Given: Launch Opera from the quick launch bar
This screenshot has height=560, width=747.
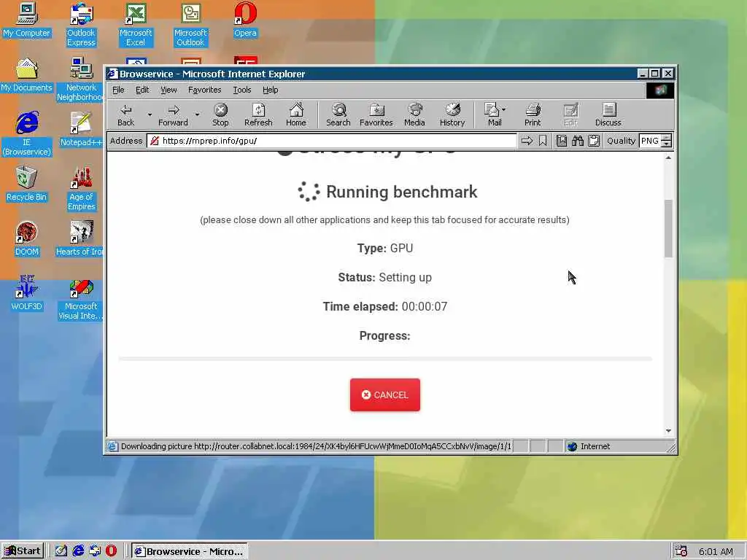Looking at the screenshot, I should (111, 551).
